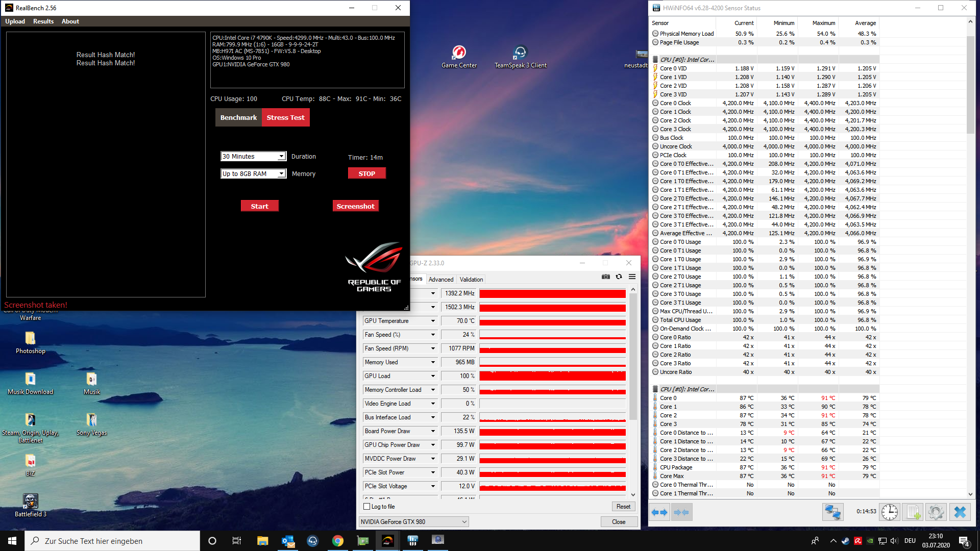Click the Windows taskbar search box
The height and width of the screenshot is (551, 980).
pos(112,541)
